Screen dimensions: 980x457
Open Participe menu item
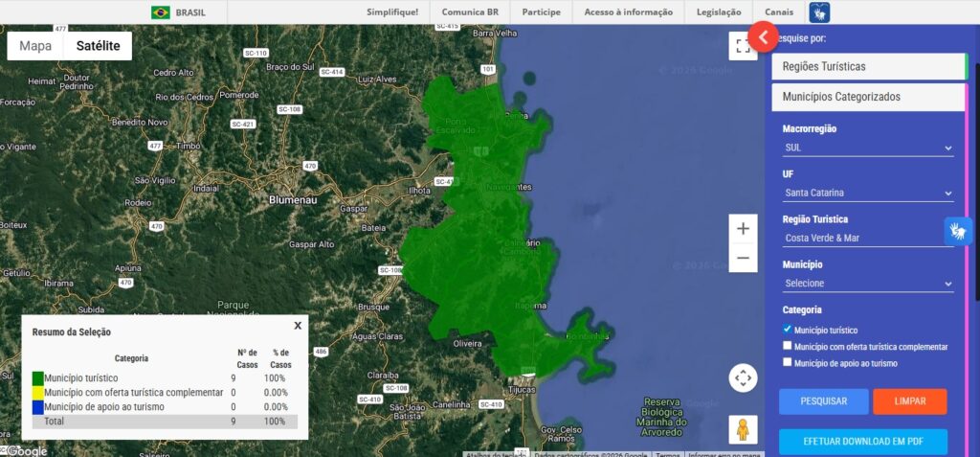542,11
